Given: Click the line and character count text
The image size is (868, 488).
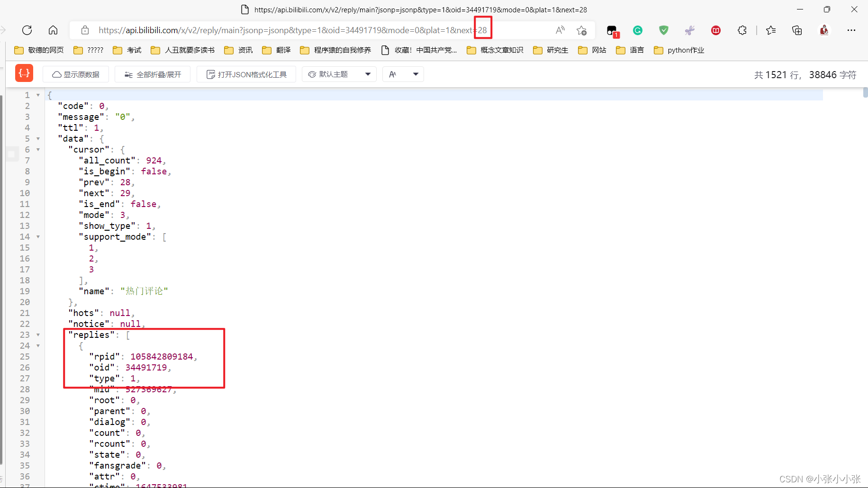Looking at the screenshot, I should point(805,75).
